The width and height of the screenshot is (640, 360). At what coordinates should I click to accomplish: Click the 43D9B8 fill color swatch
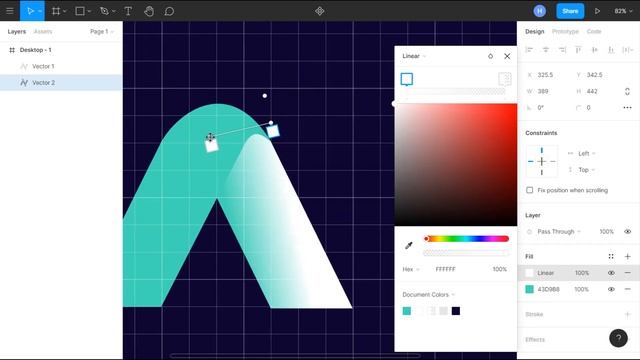click(x=529, y=289)
